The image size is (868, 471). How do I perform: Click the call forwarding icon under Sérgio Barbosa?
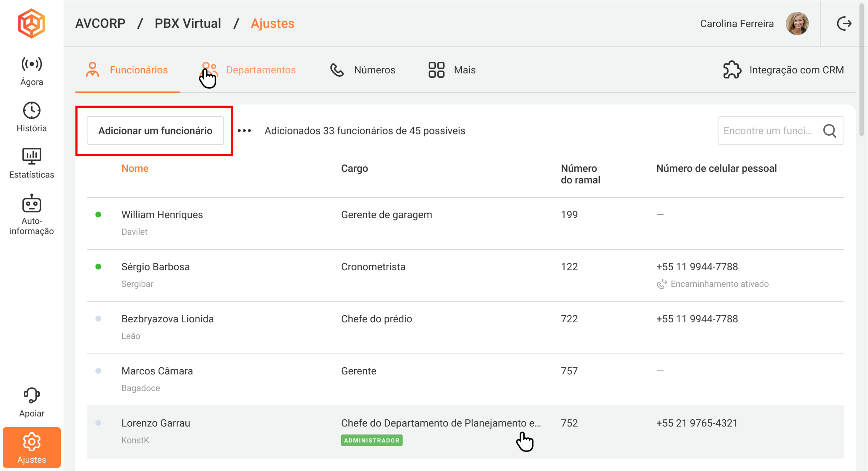click(x=662, y=284)
